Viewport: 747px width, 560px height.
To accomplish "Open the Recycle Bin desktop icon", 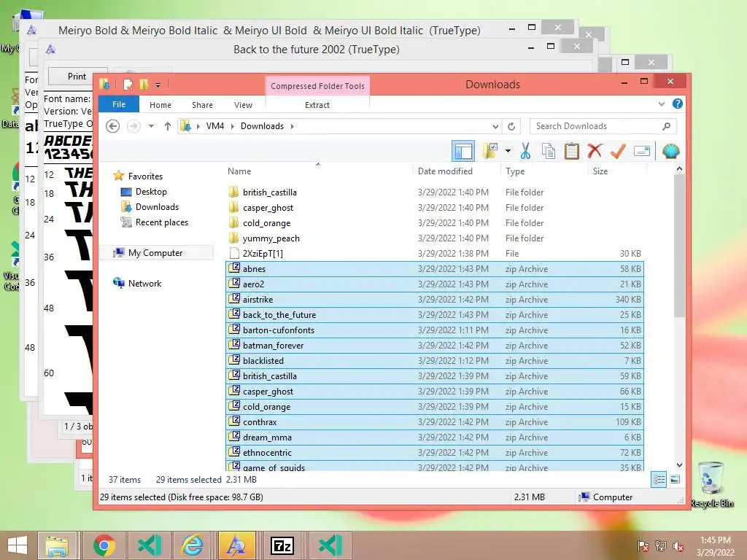I will (x=711, y=484).
